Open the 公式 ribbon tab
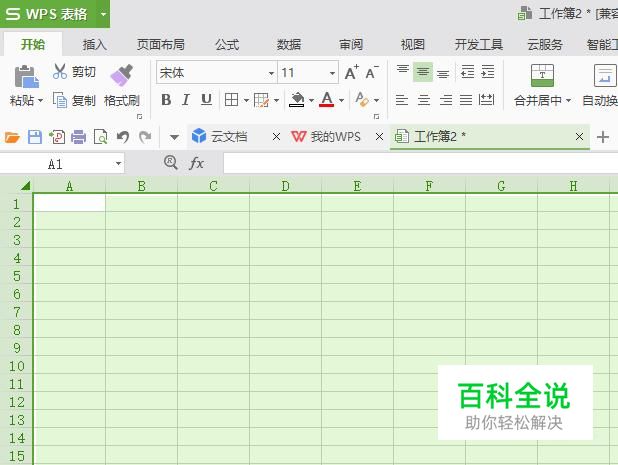This screenshot has width=618, height=465. coord(227,45)
